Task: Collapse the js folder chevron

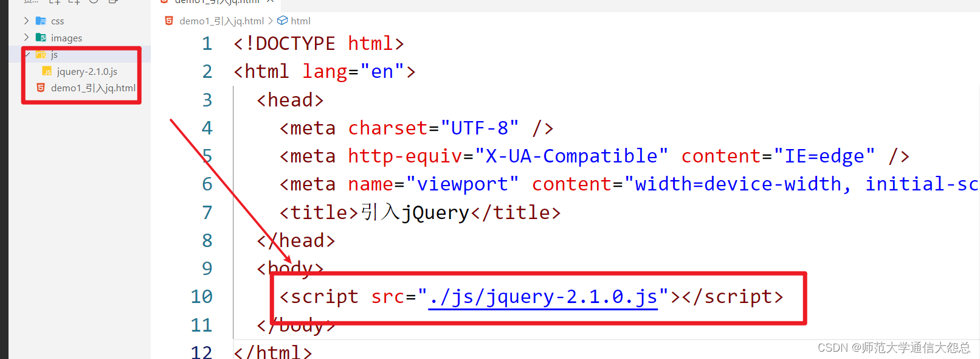Action: click(x=27, y=55)
